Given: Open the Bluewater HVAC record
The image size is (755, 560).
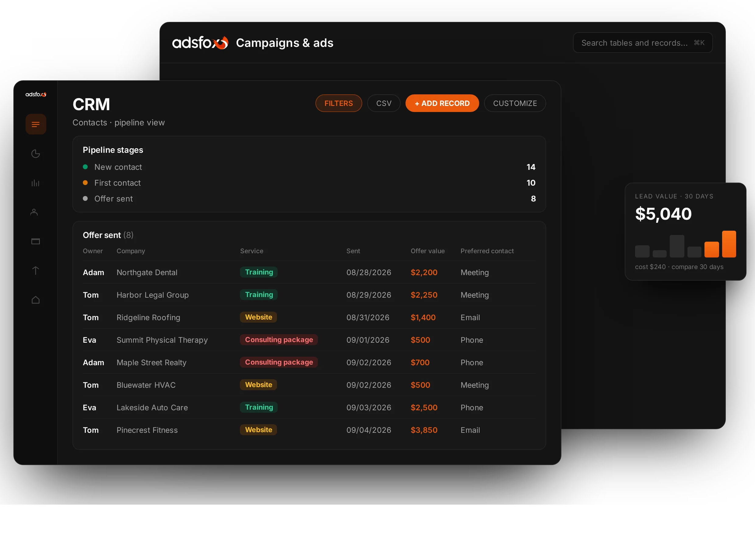Looking at the screenshot, I should (x=309, y=385).
